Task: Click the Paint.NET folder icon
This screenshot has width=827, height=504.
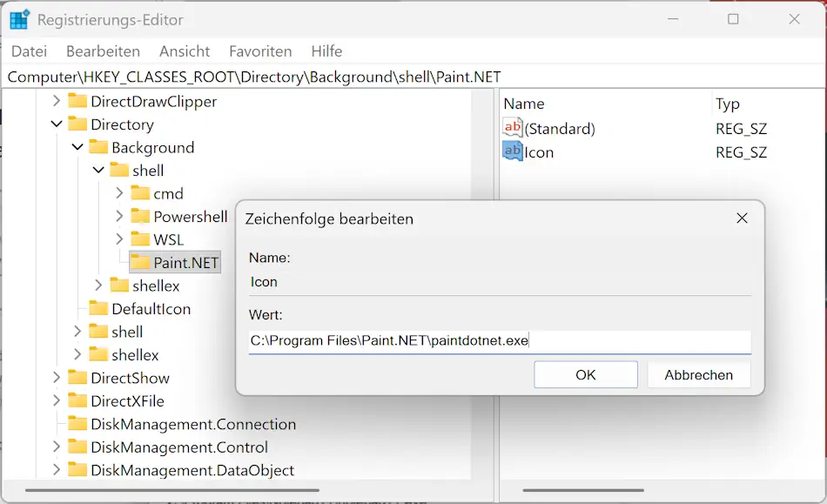Action: point(140,262)
